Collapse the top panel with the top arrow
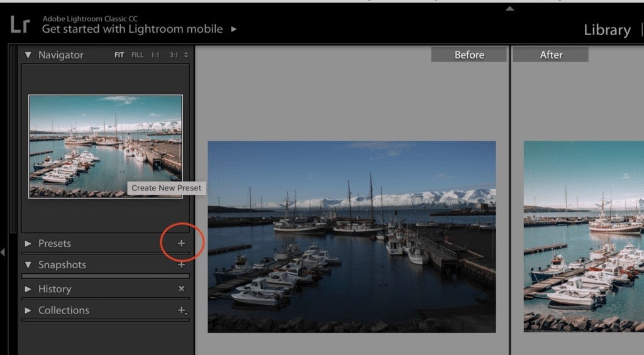Image resolution: width=644 pixels, height=355 pixels. coord(510,8)
